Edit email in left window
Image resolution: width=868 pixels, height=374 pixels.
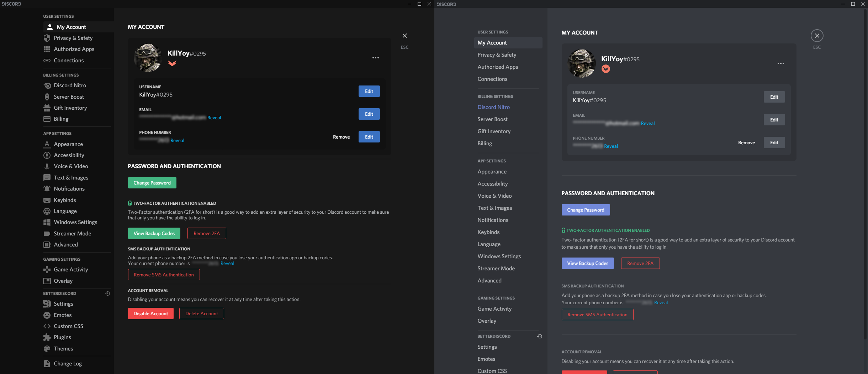(x=369, y=114)
